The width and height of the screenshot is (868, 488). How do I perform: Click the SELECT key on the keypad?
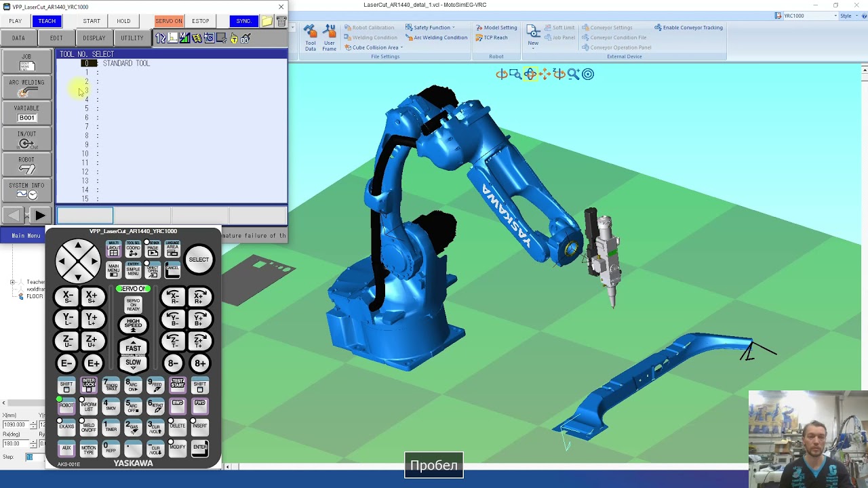(199, 260)
